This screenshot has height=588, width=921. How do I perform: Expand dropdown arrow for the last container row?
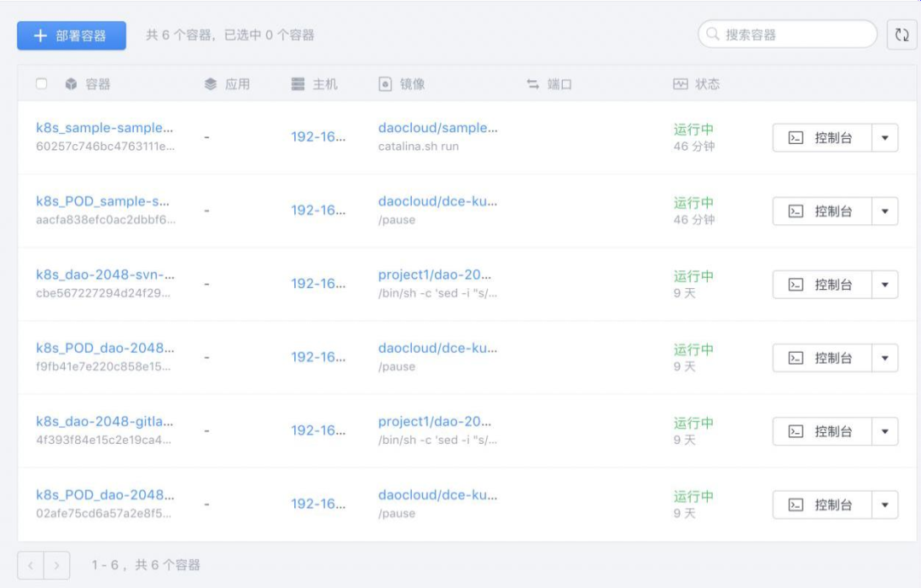point(884,504)
